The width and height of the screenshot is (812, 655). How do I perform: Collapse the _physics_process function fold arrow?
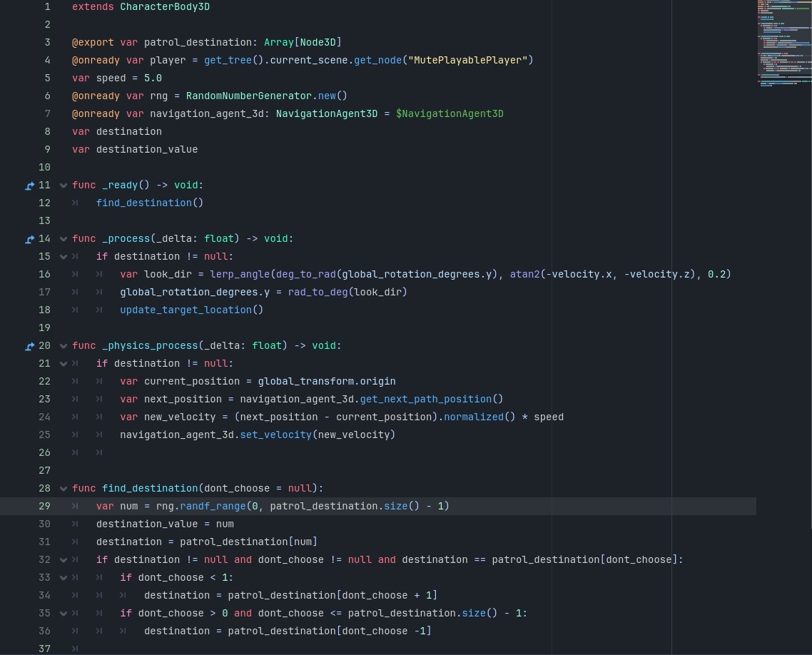tap(64, 346)
